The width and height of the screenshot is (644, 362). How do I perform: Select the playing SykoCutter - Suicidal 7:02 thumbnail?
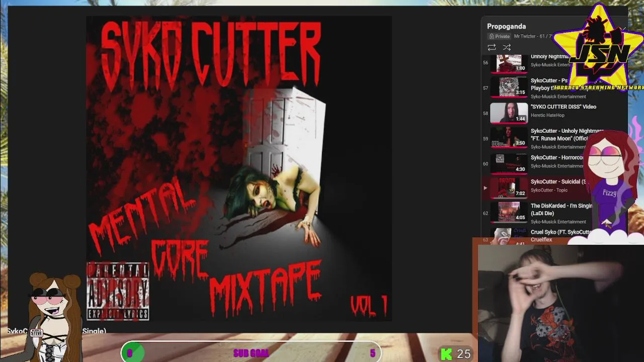(509, 188)
